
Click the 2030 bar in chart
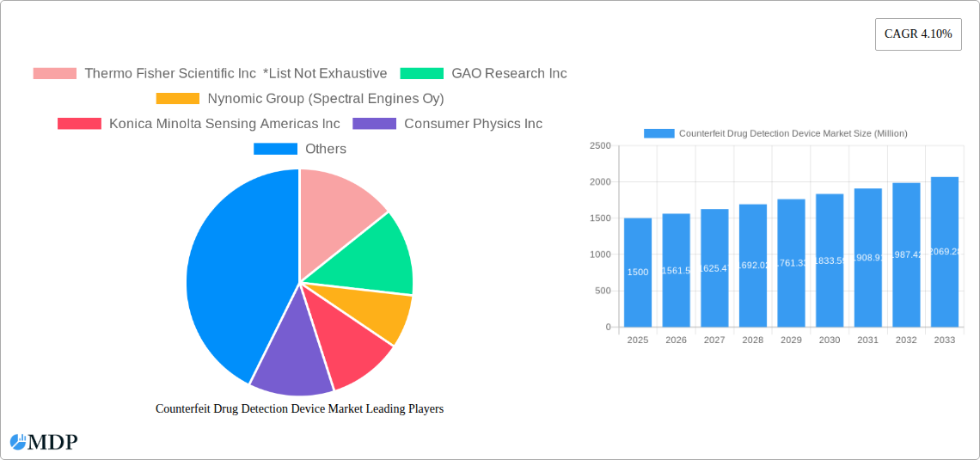pyautogui.click(x=830, y=260)
